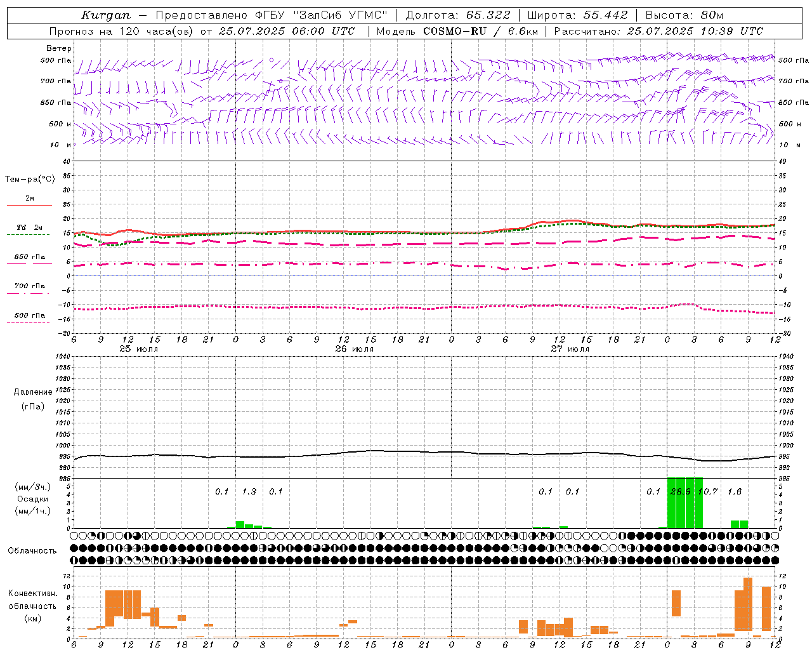812x650 pixels.
Task: Click legend "700 гПа" in temperature panel
Action: coord(30,286)
